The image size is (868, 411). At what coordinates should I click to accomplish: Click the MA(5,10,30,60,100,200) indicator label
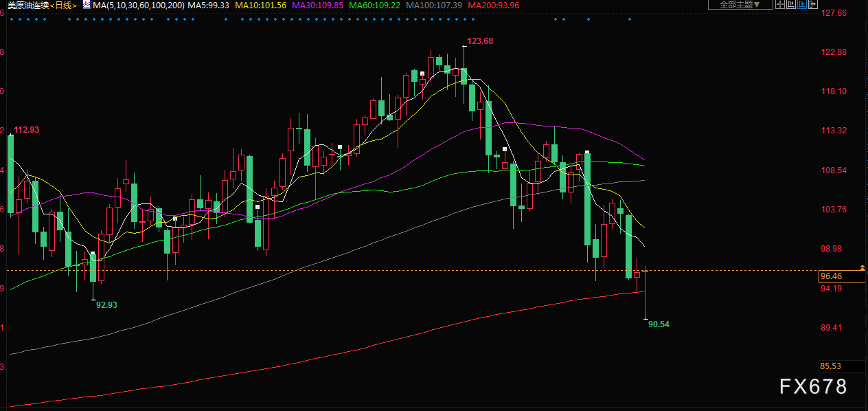click(138, 5)
